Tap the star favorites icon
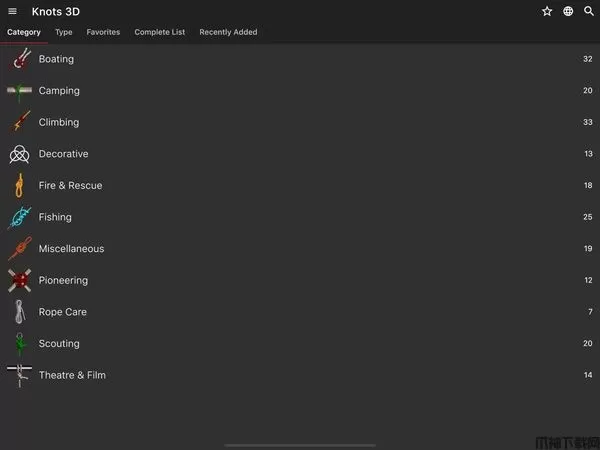 [547, 11]
